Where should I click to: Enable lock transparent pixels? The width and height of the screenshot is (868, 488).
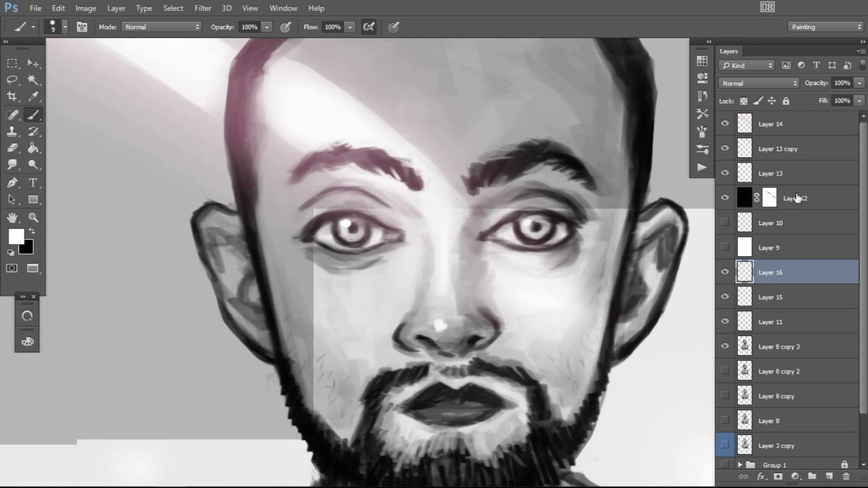coord(743,100)
